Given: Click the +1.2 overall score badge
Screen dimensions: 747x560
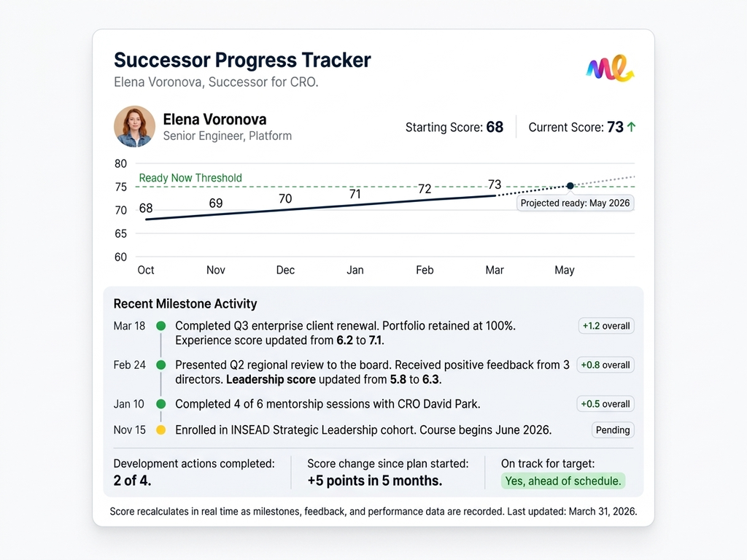Looking at the screenshot, I should 606,326.
